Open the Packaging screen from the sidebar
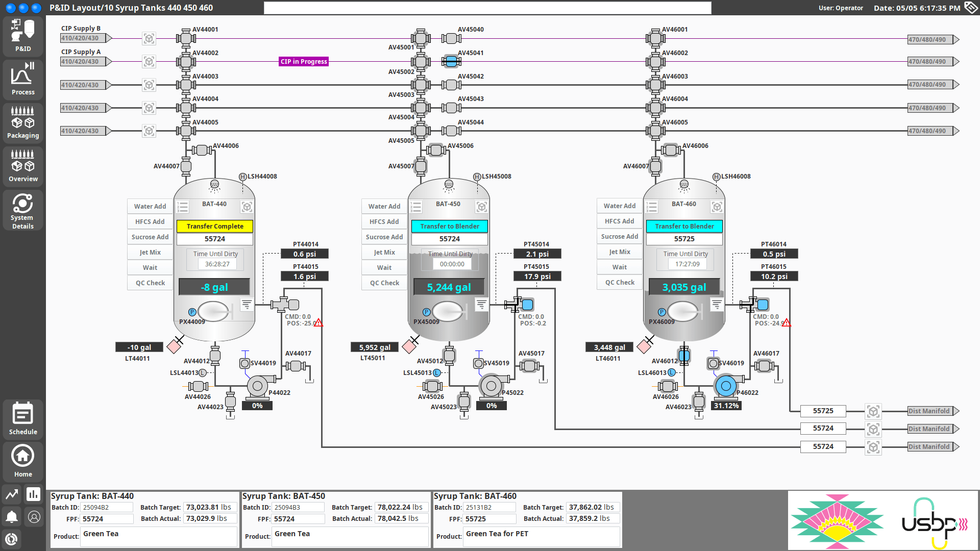This screenshot has width=980, height=551. tap(22, 121)
